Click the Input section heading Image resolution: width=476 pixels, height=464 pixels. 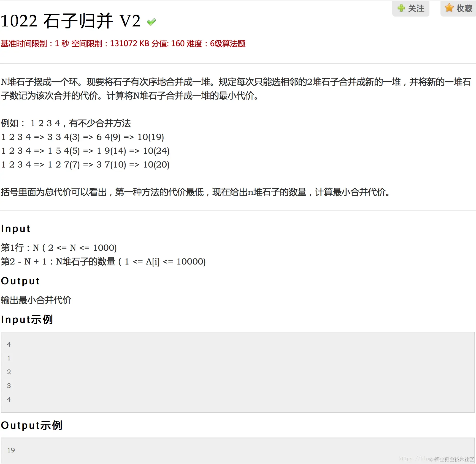pyautogui.click(x=16, y=229)
